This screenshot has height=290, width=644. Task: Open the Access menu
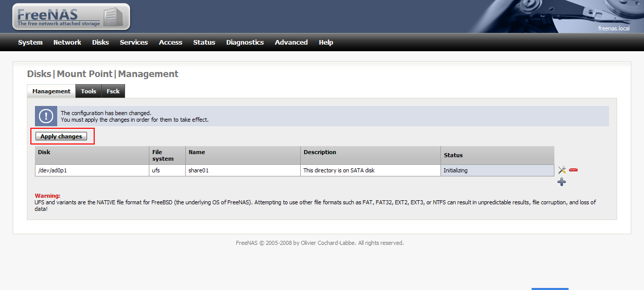[171, 43]
